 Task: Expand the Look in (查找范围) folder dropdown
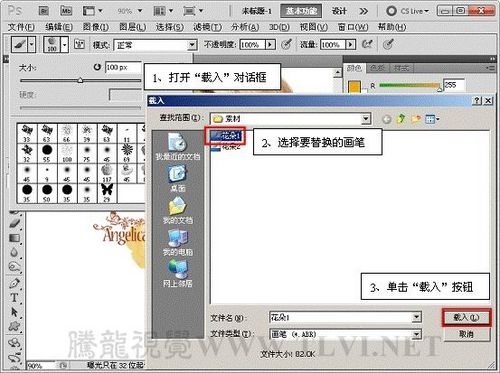pos(366,119)
